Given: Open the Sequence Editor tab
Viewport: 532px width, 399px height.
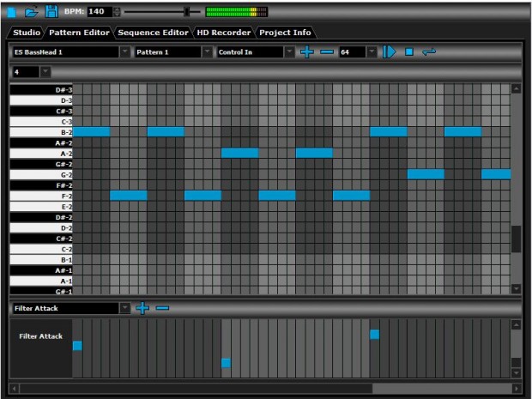Looking at the screenshot, I should click(153, 33).
